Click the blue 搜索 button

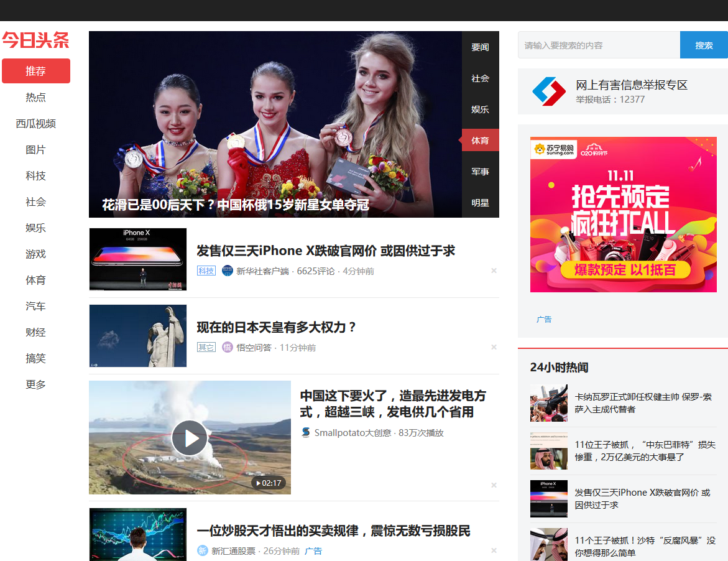click(704, 45)
